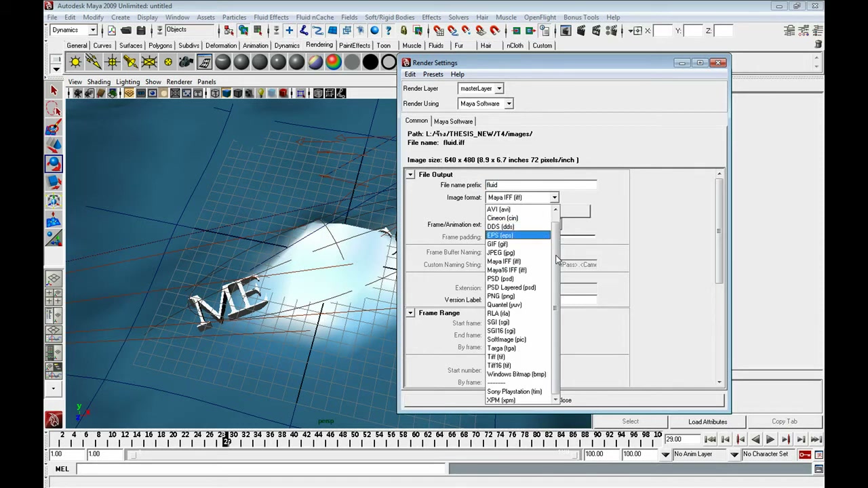Viewport: 868px width, 488px height.
Task: Click the Select button in attribute editor
Action: [x=630, y=422]
